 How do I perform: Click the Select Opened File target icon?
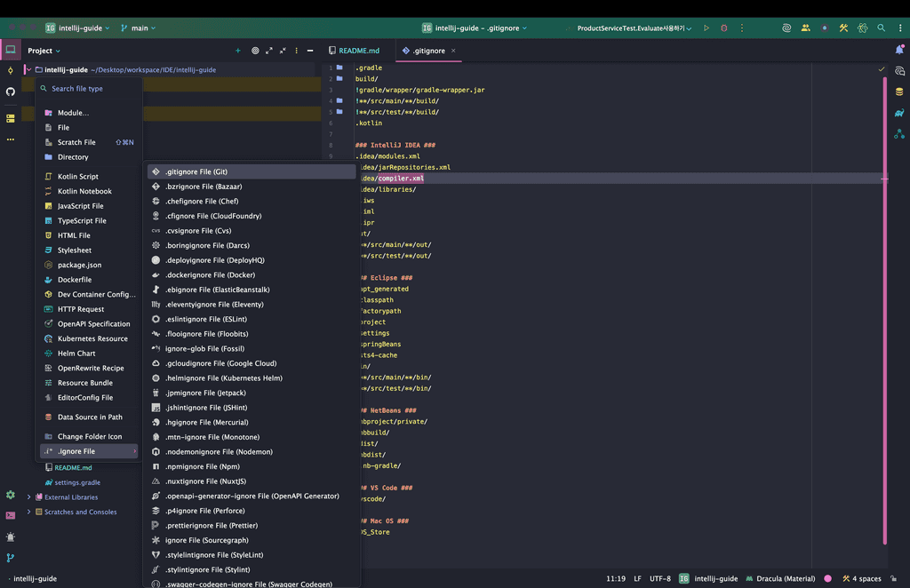(255, 51)
